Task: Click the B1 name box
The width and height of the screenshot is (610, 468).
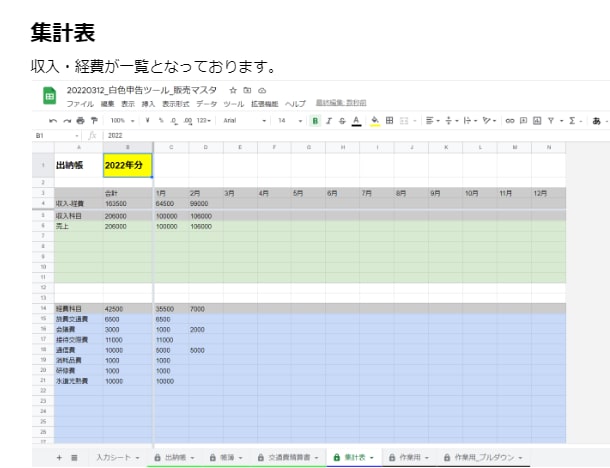Action: [x=57, y=136]
